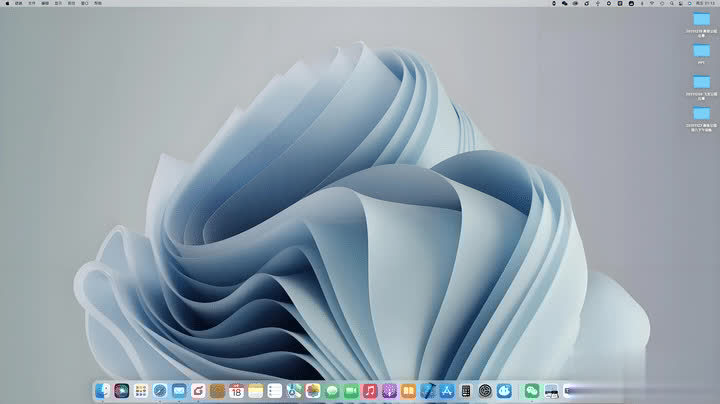Open Spotlight search in menu bar
This screenshot has width=720, height=404.
tap(672, 3)
